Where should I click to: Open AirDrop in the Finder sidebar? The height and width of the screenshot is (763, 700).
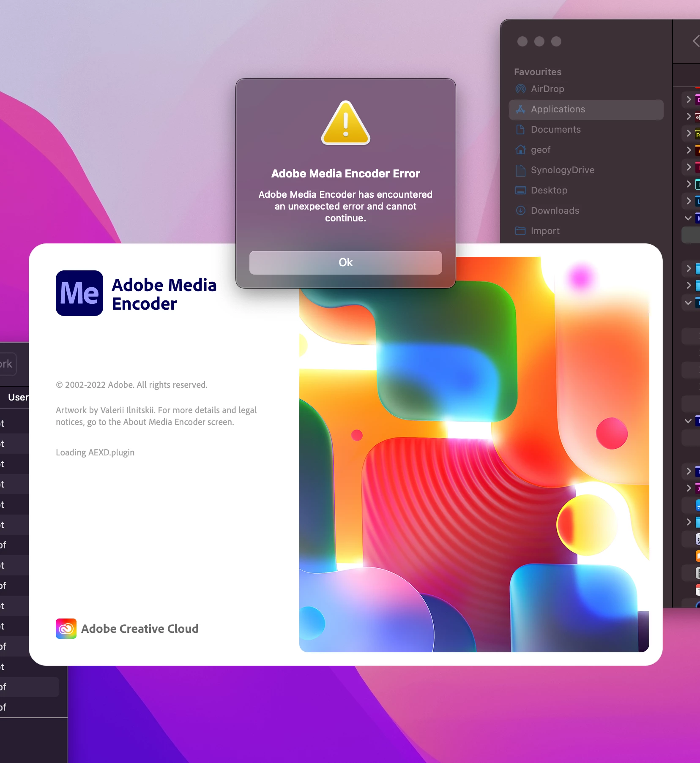(586, 89)
